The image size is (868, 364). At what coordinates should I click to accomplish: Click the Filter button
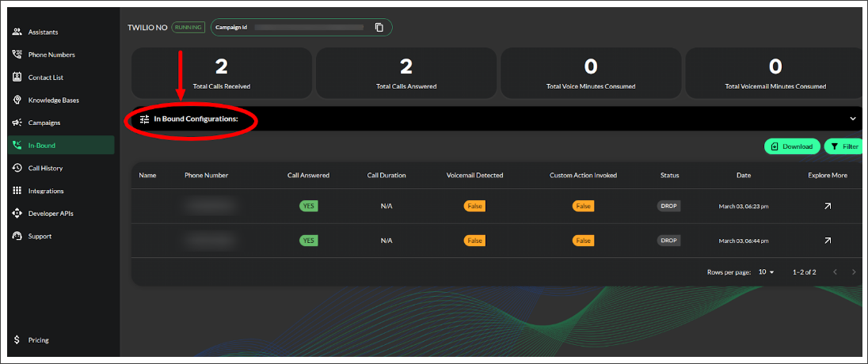click(845, 146)
